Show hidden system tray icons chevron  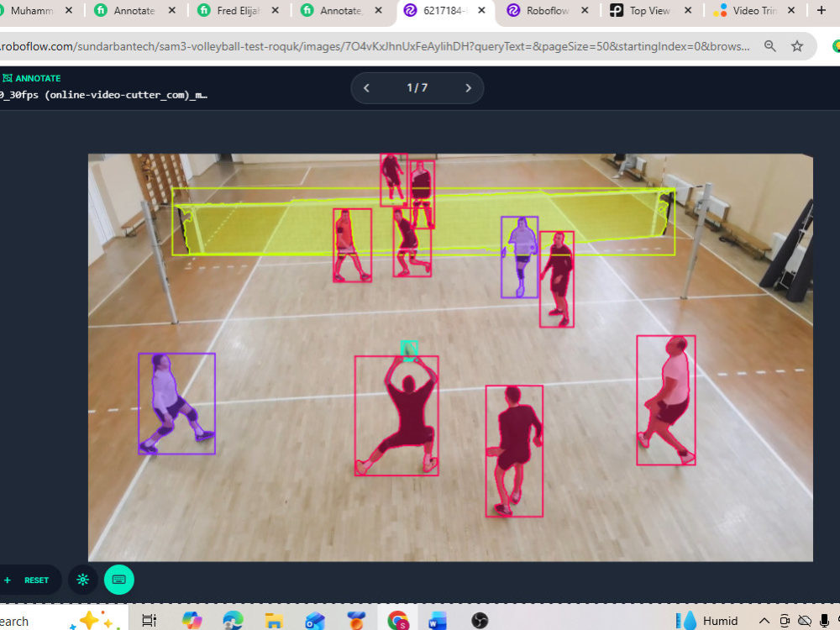[x=764, y=621]
